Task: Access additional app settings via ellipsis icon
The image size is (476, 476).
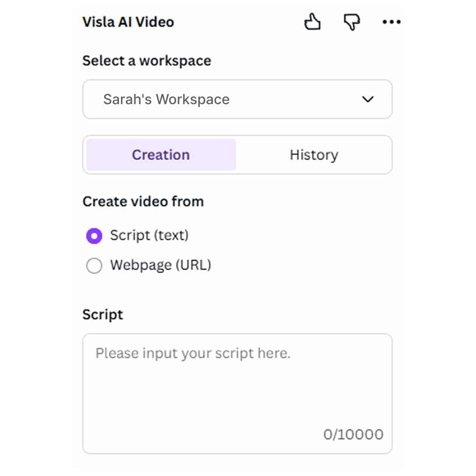Action: pos(391,22)
